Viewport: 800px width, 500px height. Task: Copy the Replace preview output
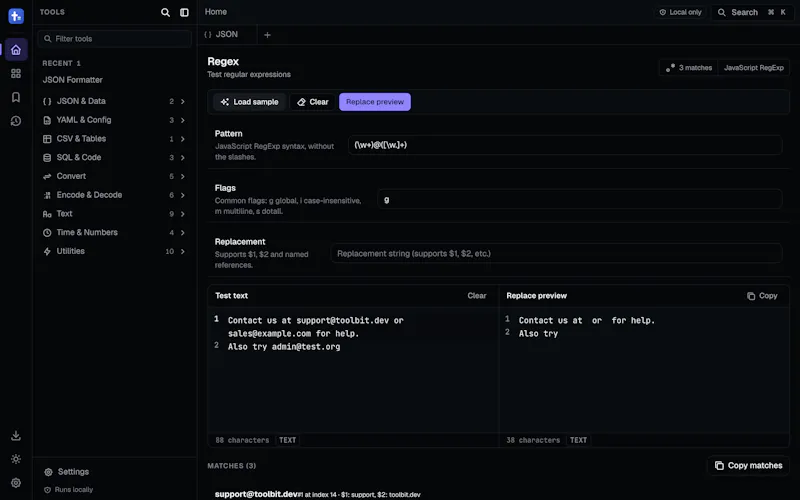point(762,296)
